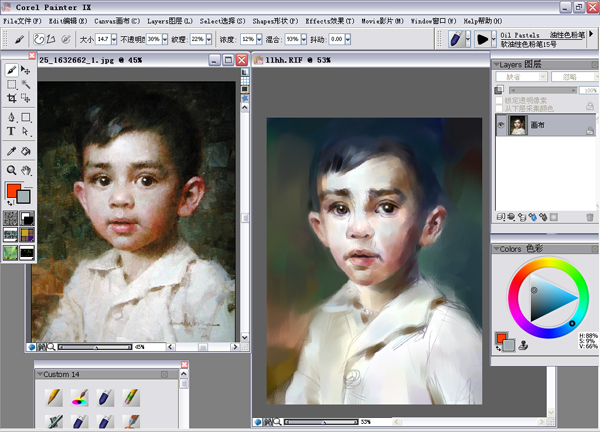This screenshot has height=432, width=600.
Task: Open the jitter 0.00 dropdown arrow
Action: (x=347, y=39)
